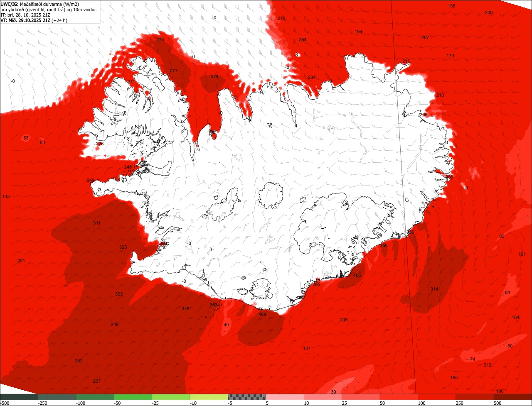Click the legend label '-25'
532x406 pixels.
click(x=156, y=403)
